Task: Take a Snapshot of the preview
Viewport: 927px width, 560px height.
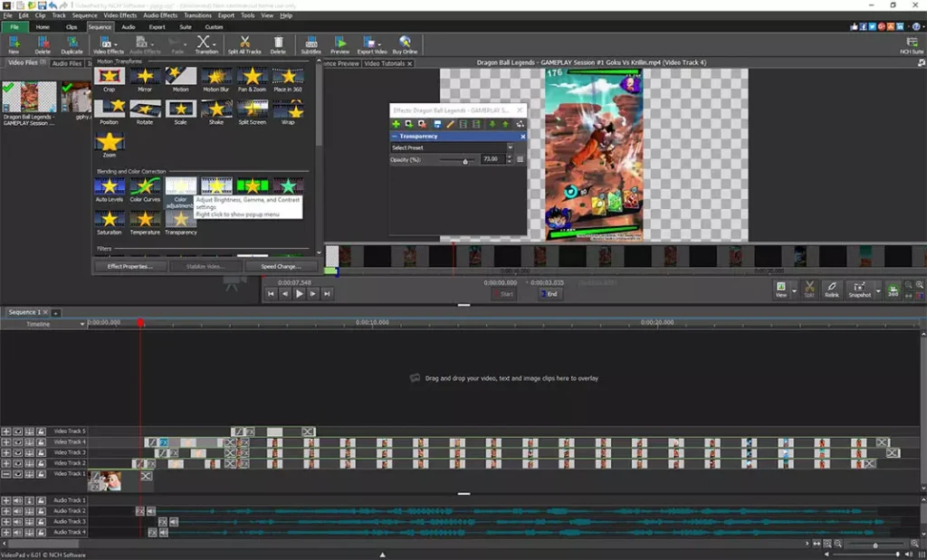Action: [858, 289]
